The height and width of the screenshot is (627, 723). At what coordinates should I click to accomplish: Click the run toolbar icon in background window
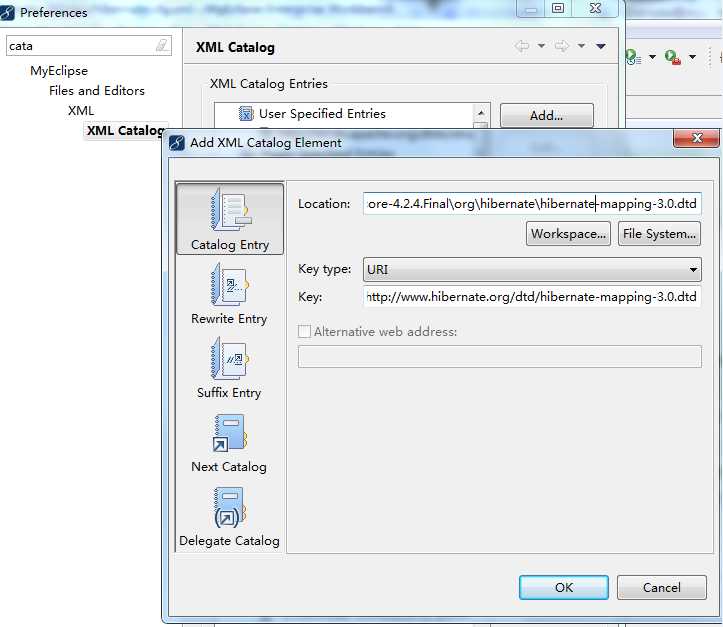point(633,57)
